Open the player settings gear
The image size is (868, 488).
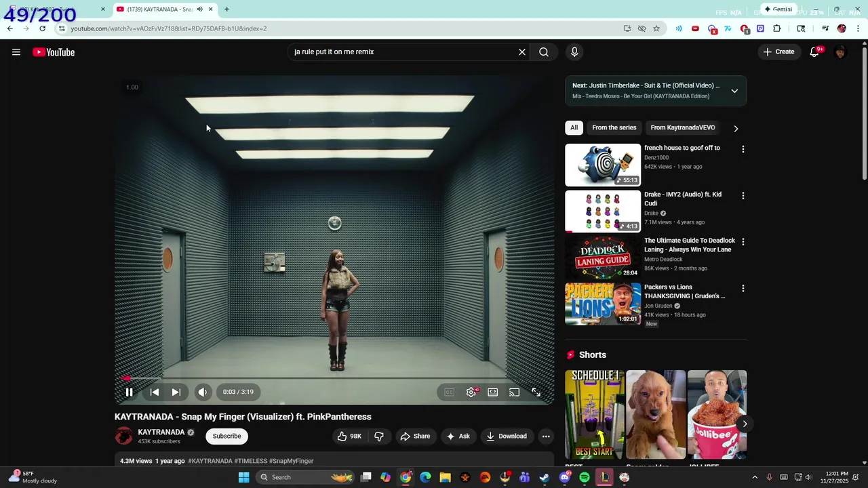(471, 392)
